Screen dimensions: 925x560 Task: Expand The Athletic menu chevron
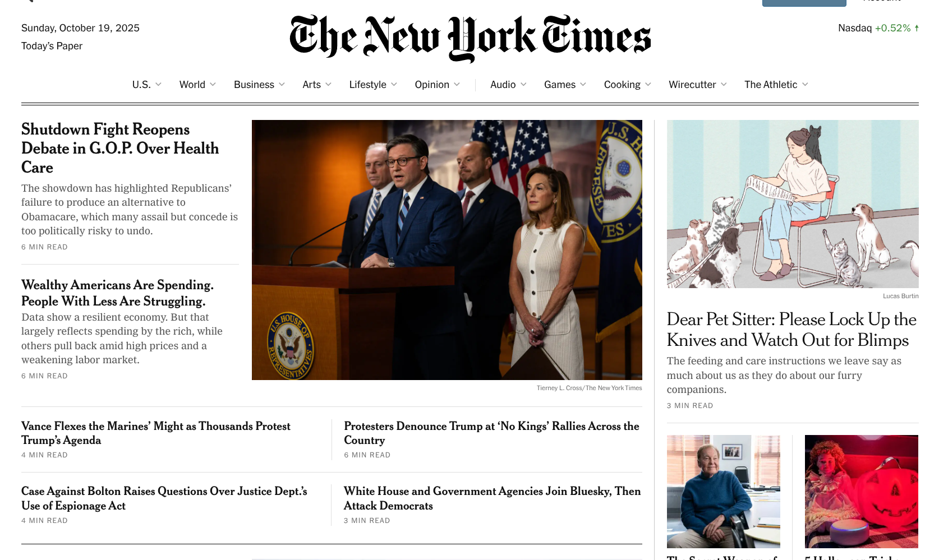805,85
